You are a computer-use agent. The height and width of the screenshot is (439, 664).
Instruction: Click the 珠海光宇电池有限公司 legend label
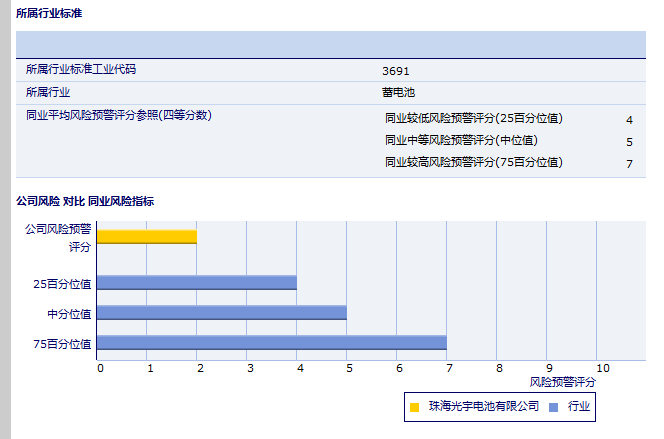pos(483,407)
